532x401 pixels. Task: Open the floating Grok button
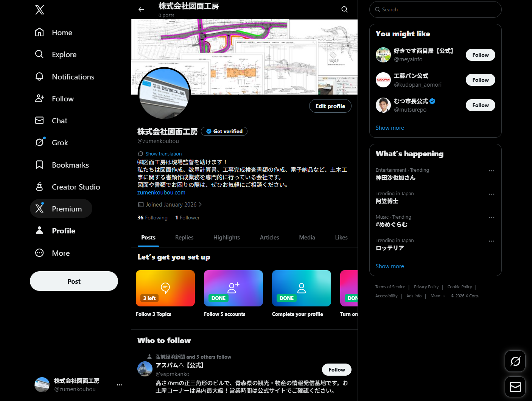pos(515,361)
